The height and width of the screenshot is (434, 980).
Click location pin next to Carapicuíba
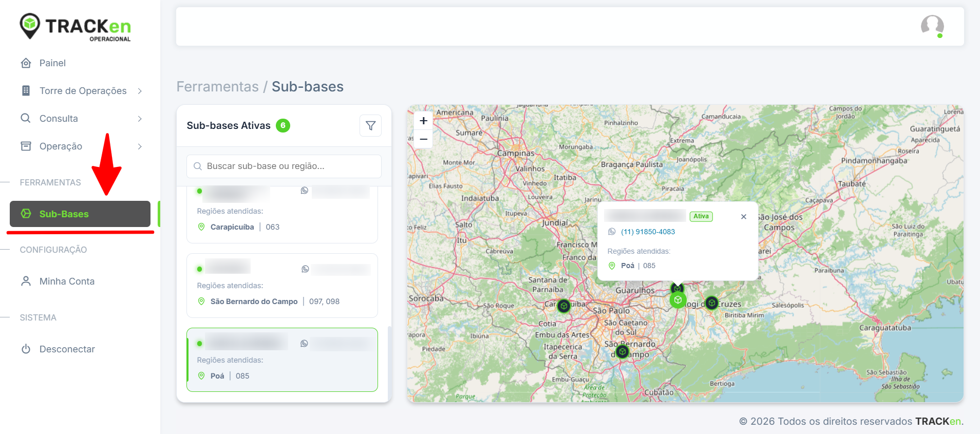click(x=201, y=227)
